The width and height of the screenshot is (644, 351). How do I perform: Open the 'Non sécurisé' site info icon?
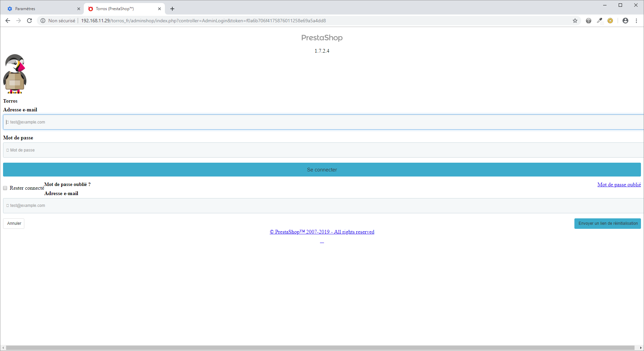43,21
